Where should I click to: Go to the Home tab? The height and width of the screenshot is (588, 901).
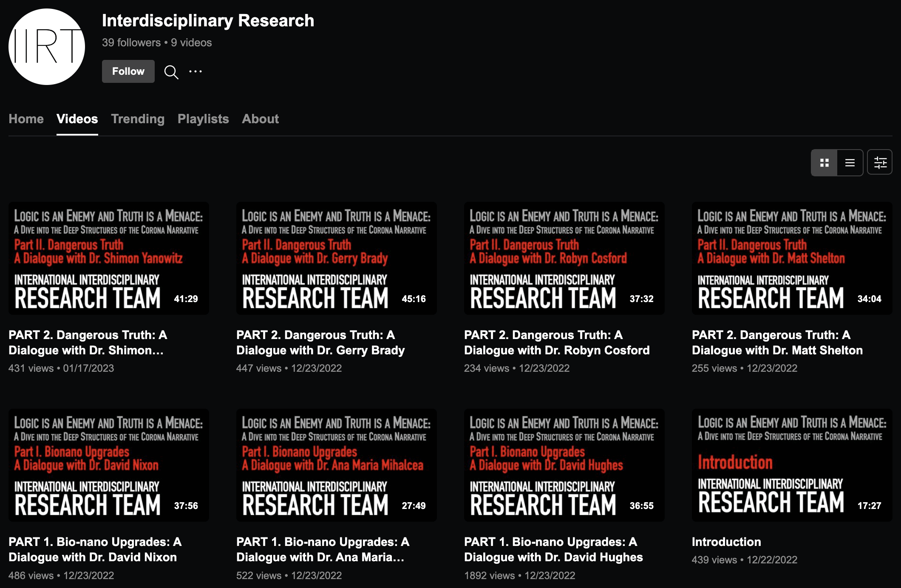coord(26,119)
